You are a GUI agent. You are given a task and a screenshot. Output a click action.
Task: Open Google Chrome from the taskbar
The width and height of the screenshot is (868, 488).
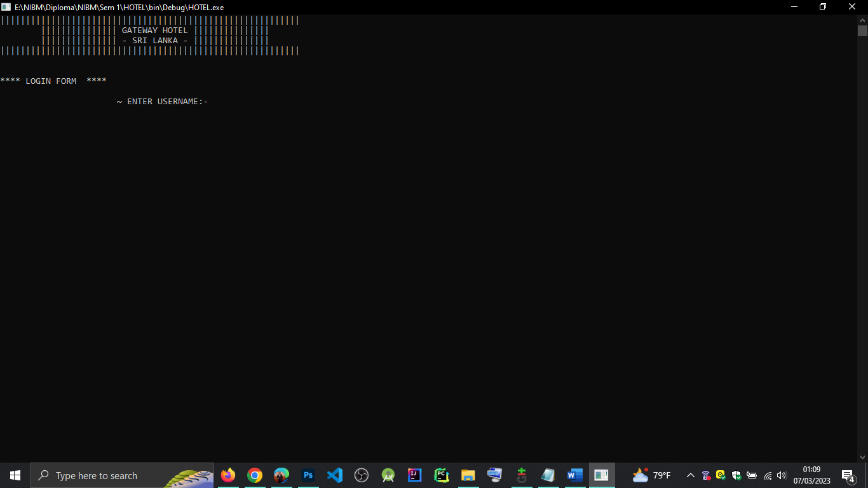pyautogui.click(x=255, y=475)
